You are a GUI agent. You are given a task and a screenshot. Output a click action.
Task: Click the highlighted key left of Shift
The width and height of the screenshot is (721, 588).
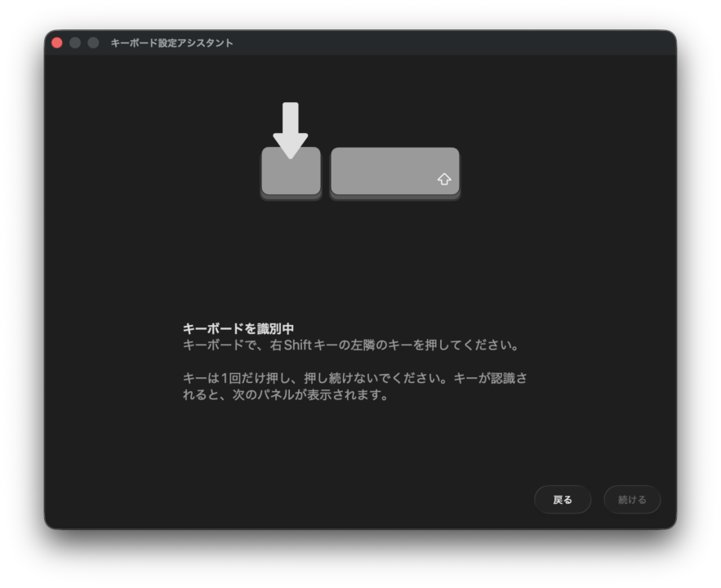pyautogui.click(x=291, y=172)
